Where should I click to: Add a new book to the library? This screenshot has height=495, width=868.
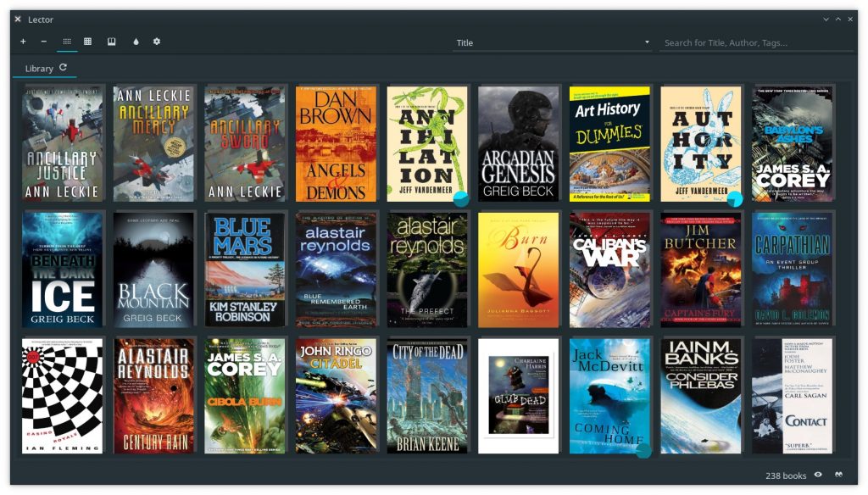23,41
